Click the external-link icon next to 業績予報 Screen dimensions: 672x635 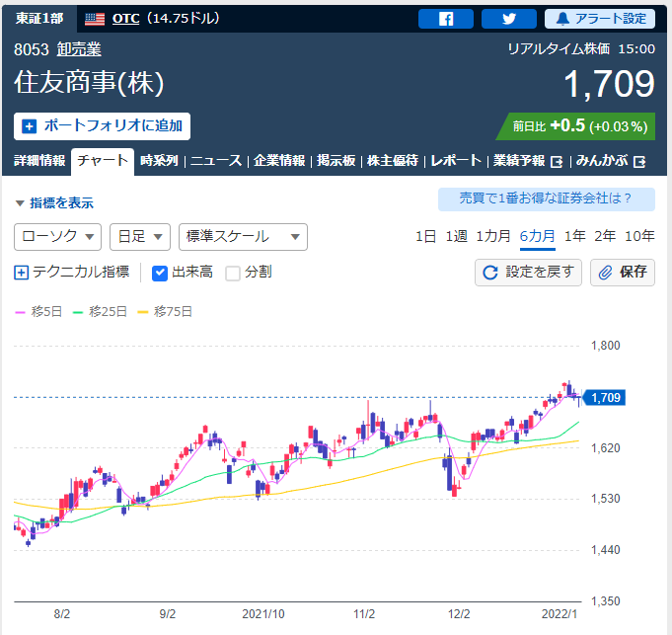pos(557,162)
